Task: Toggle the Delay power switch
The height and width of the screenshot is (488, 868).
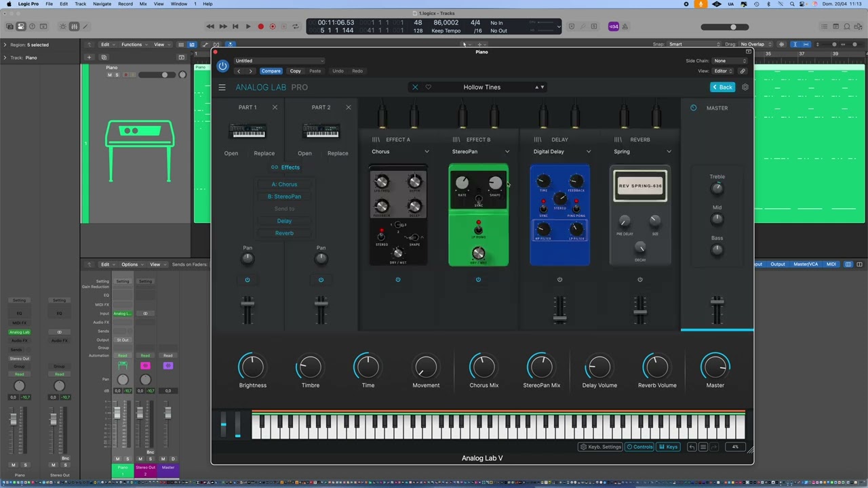Action: pos(559,279)
